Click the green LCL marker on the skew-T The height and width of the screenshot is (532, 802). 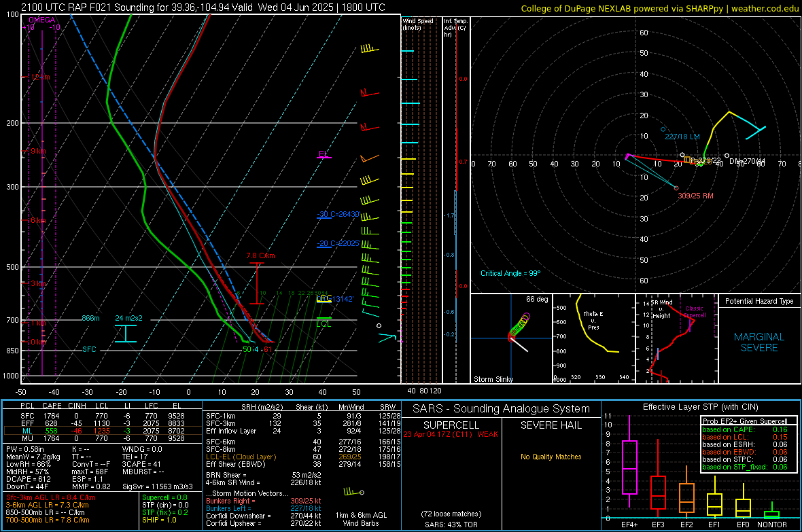[x=324, y=322]
